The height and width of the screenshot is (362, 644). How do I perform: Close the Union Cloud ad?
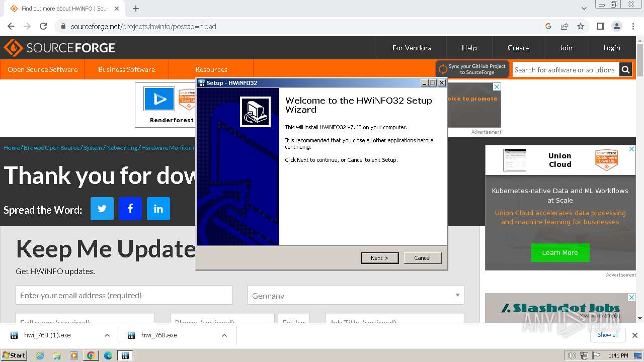tap(632, 149)
